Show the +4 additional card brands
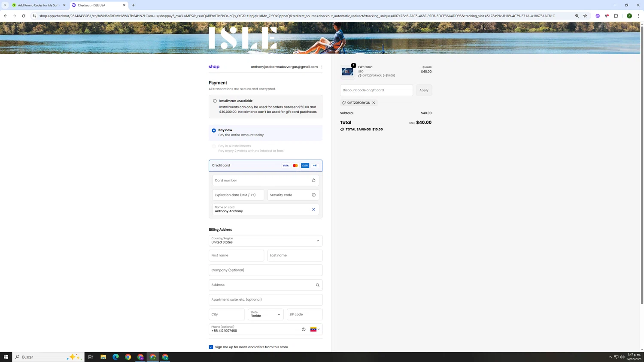644x362 pixels. tap(315, 166)
